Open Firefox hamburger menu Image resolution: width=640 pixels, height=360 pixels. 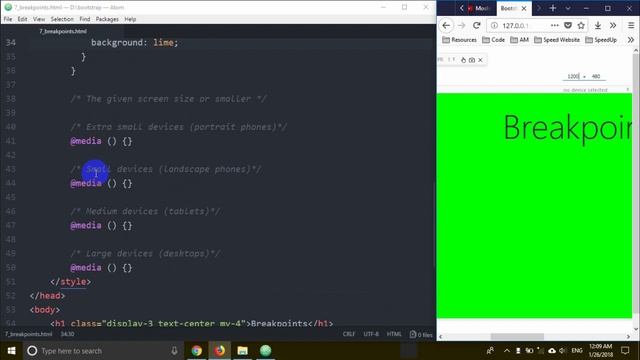click(x=631, y=25)
